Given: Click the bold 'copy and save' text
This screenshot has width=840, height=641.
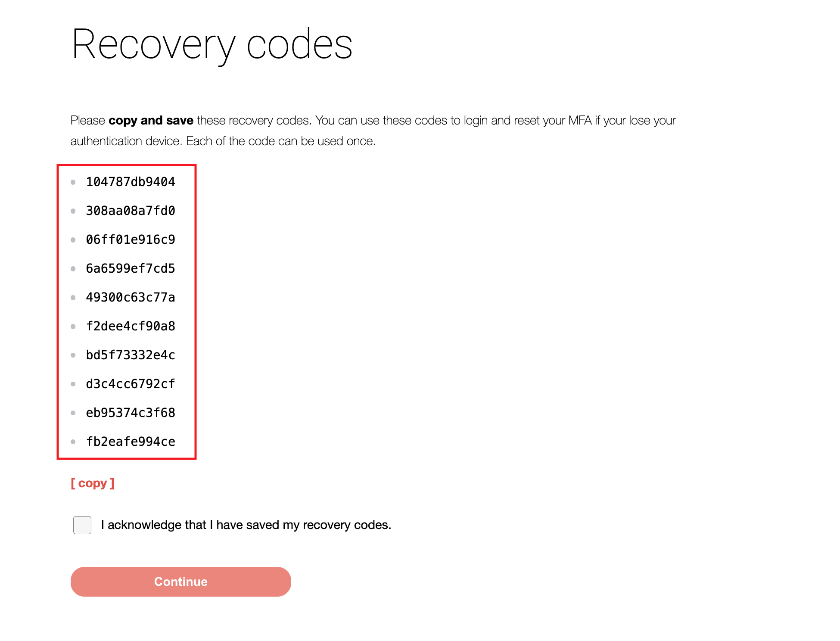Looking at the screenshot, I should tap(151, 120).
